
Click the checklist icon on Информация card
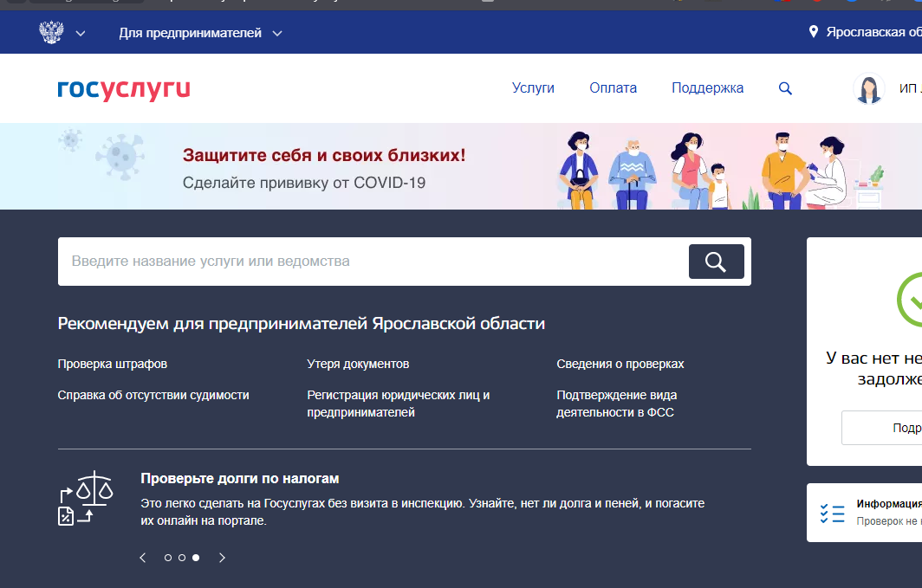(x=833, y=513)
